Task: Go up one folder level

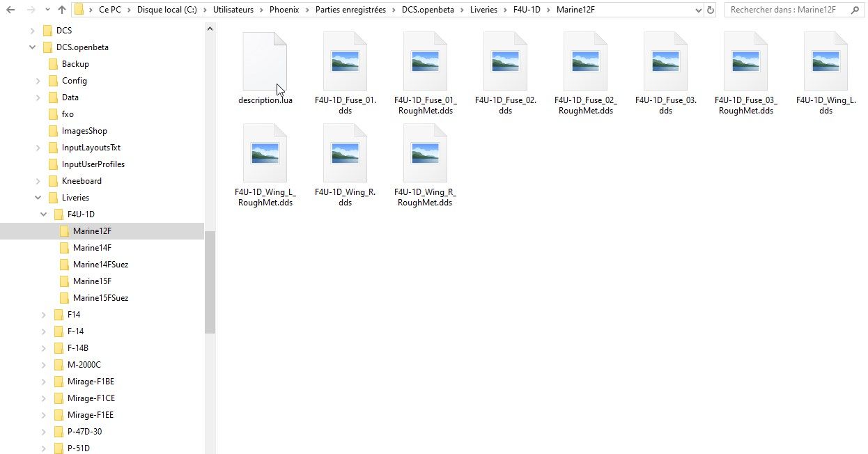Action: pos(61,10)
